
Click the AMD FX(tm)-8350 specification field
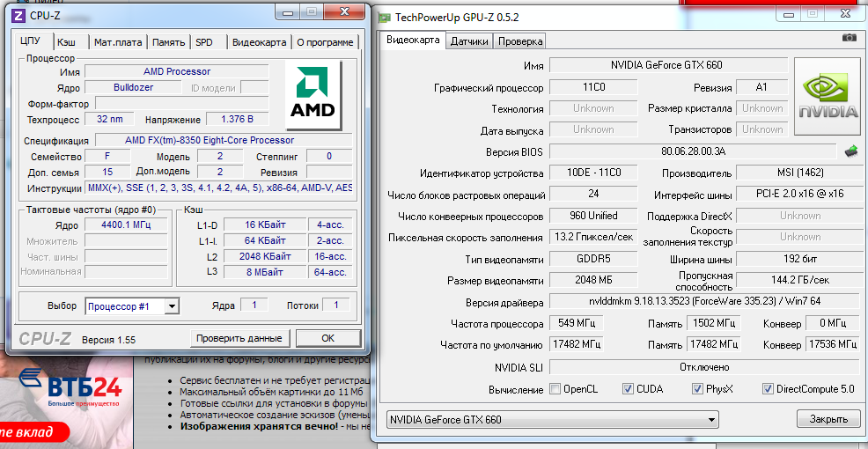tap(224, 140)
